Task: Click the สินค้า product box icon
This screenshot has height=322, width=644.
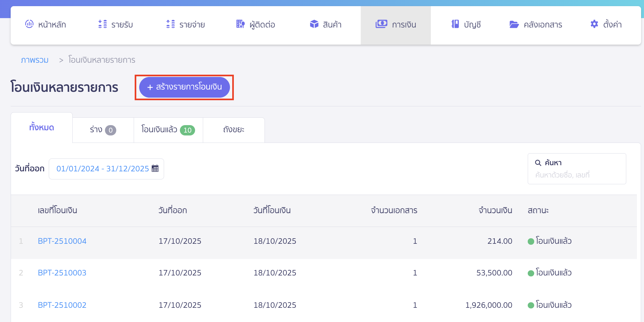Action: [314, 24]
